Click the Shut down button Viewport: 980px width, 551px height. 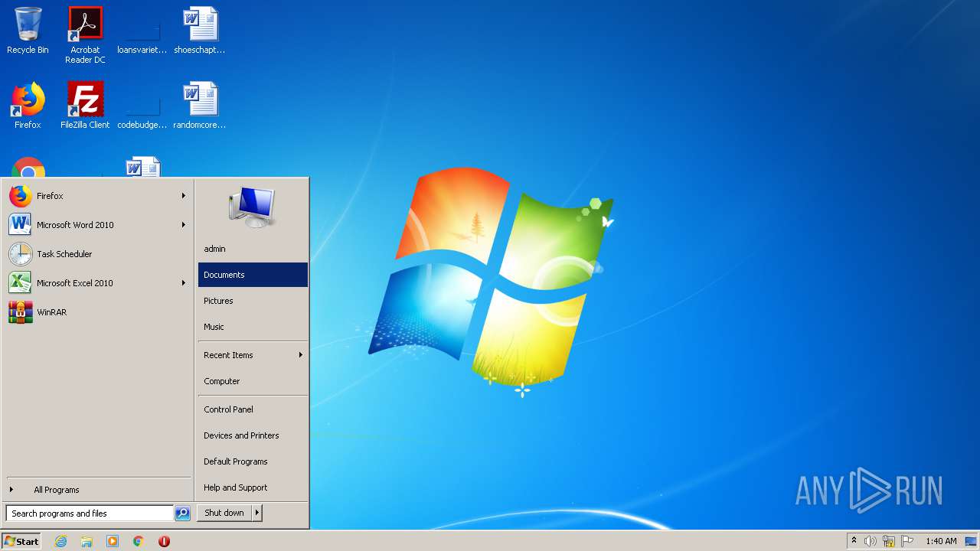[224, 514]
